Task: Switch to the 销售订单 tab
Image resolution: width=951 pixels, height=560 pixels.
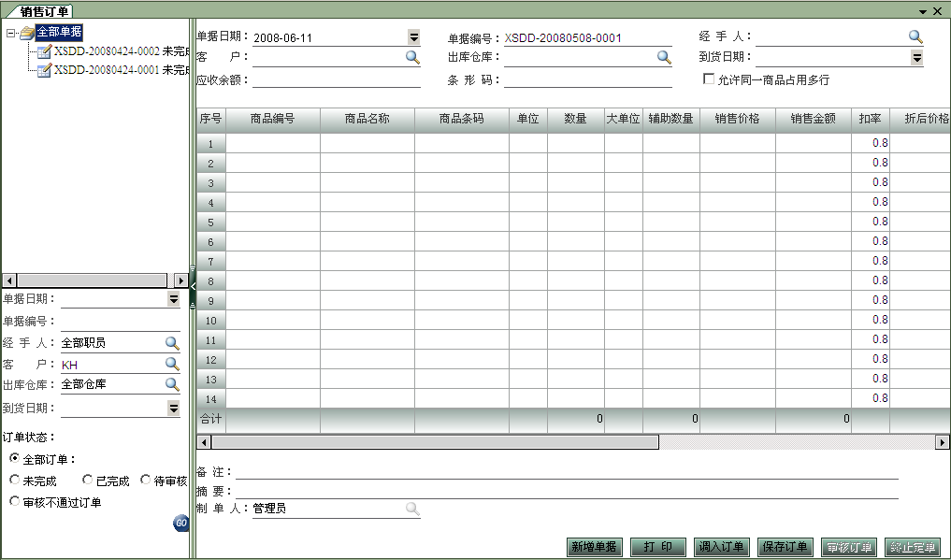Action: pyautogui.click(x=45, y=11)
